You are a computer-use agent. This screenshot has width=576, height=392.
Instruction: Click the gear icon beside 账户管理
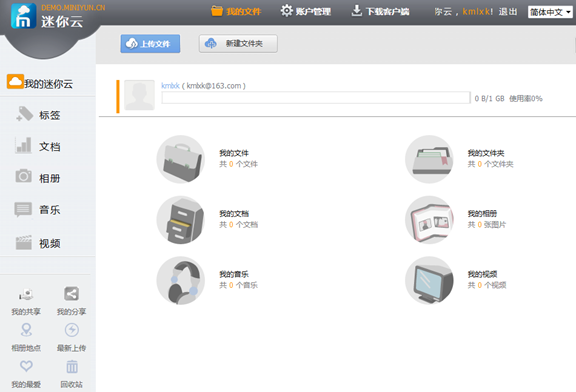pos(287,11)
